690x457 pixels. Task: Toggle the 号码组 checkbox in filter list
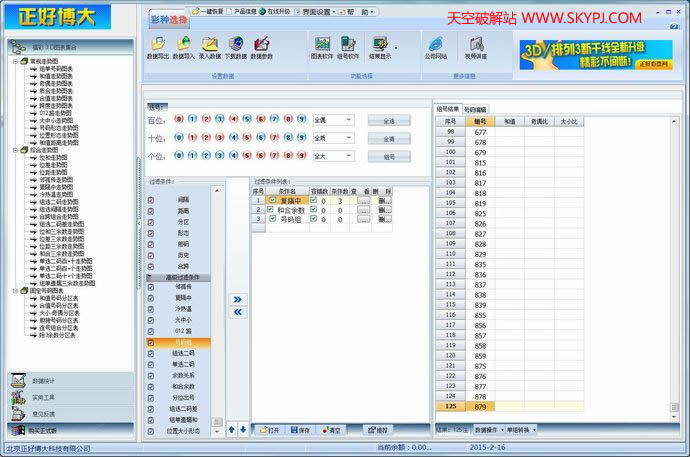[151, 342]
